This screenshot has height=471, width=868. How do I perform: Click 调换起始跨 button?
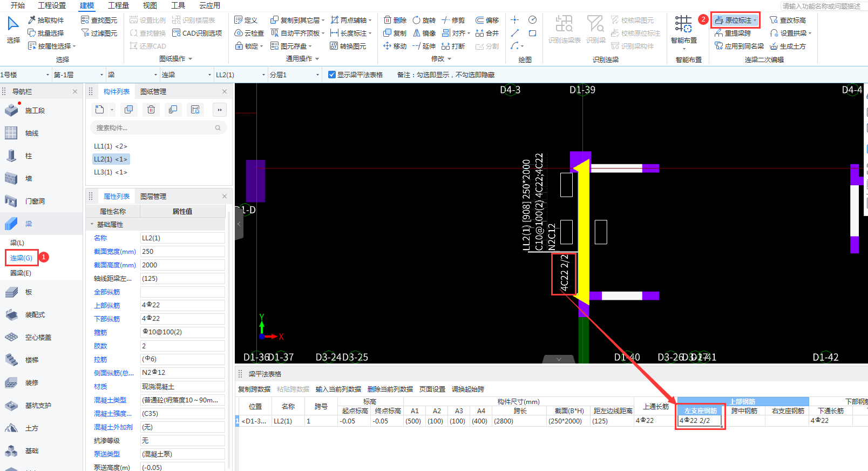(x=468, y=389)
